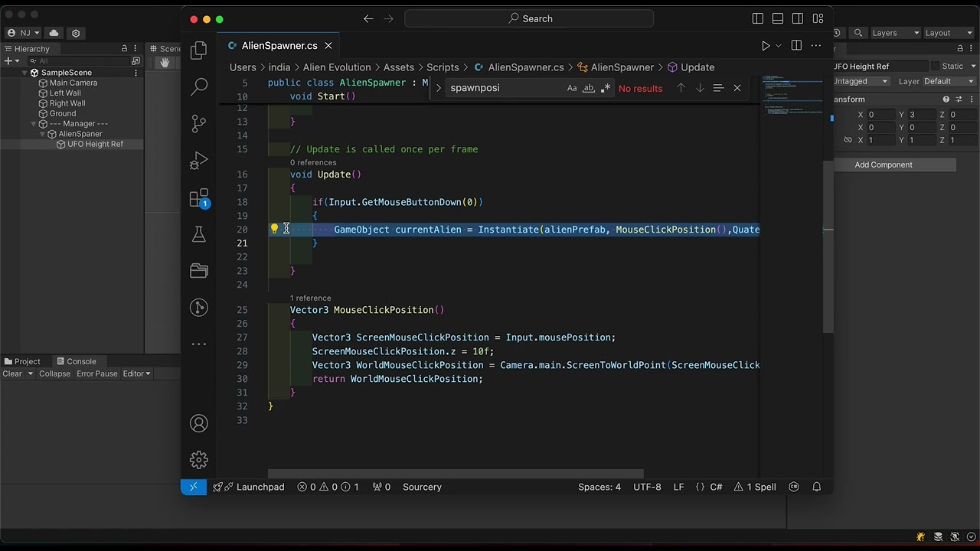
Task: Open the run options dropdown arrow
Action: [779, 46]
